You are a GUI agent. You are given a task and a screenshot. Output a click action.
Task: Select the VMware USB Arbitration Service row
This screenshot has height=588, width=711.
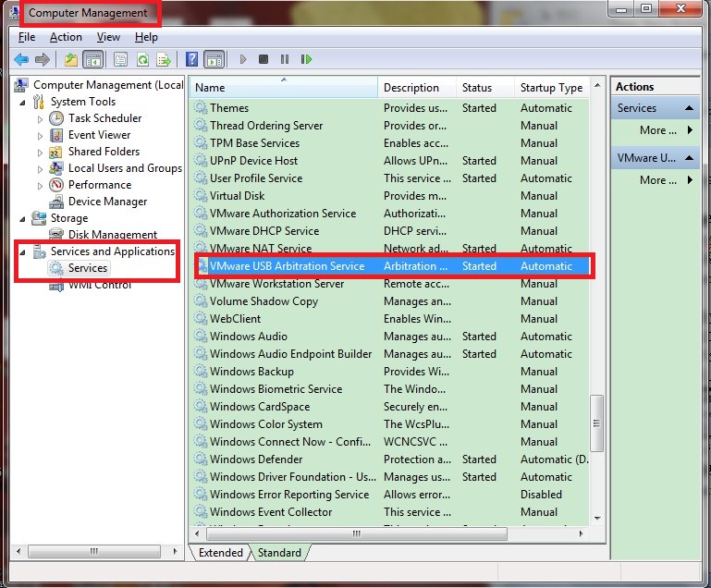click(394, 266)
